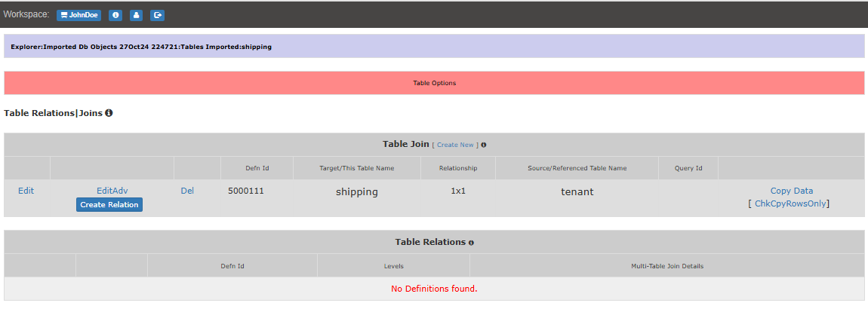
Task: Click Target/This Table Name column header
Action: (x=357, y=168)
